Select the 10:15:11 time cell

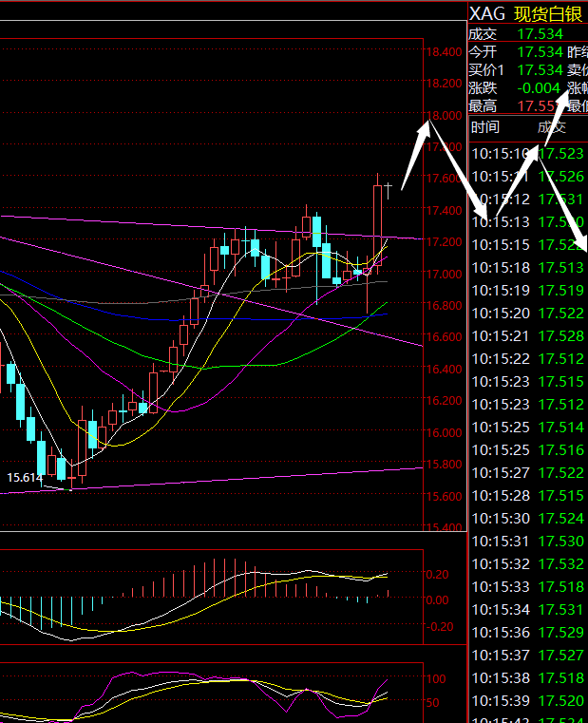click(501, 176)
